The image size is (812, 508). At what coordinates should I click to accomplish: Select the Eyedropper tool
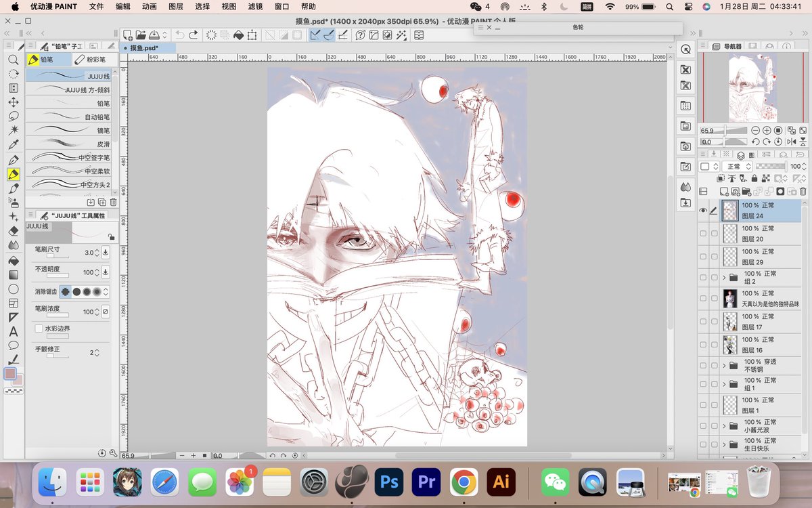[14, 144]
